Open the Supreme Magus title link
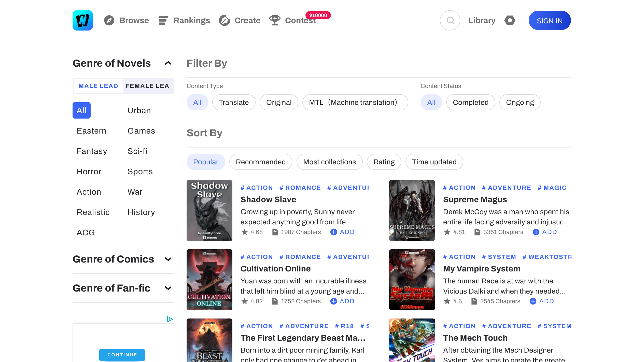 [475, 199]
